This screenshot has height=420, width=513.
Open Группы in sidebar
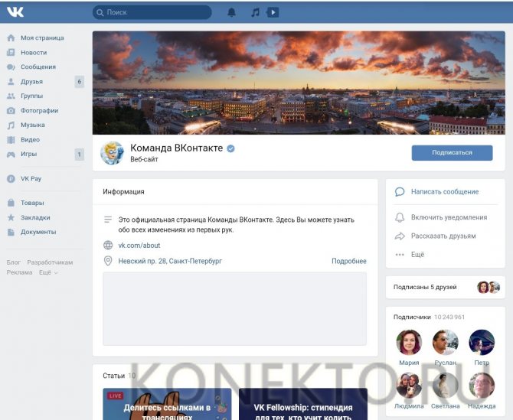pos(31,96)
